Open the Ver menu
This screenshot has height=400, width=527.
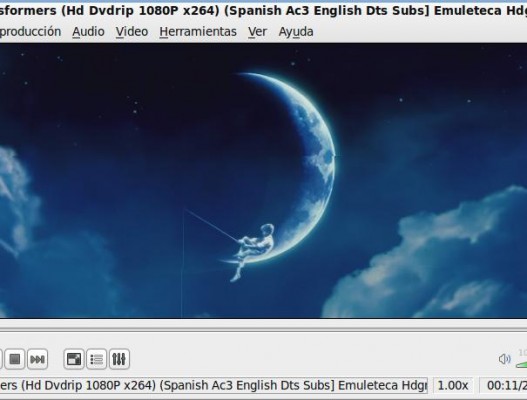pos(257,32)
